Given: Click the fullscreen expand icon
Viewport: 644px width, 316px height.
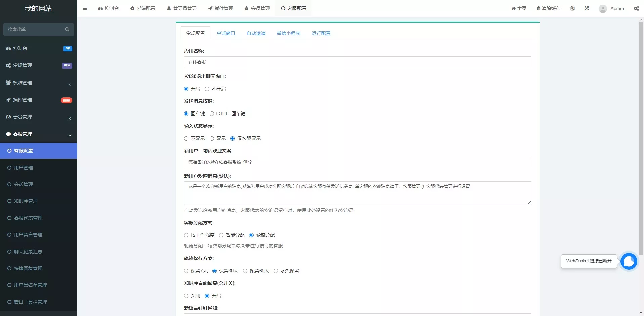Looking at the screenshot, I should pyautogui.click(x=587, y=8).
